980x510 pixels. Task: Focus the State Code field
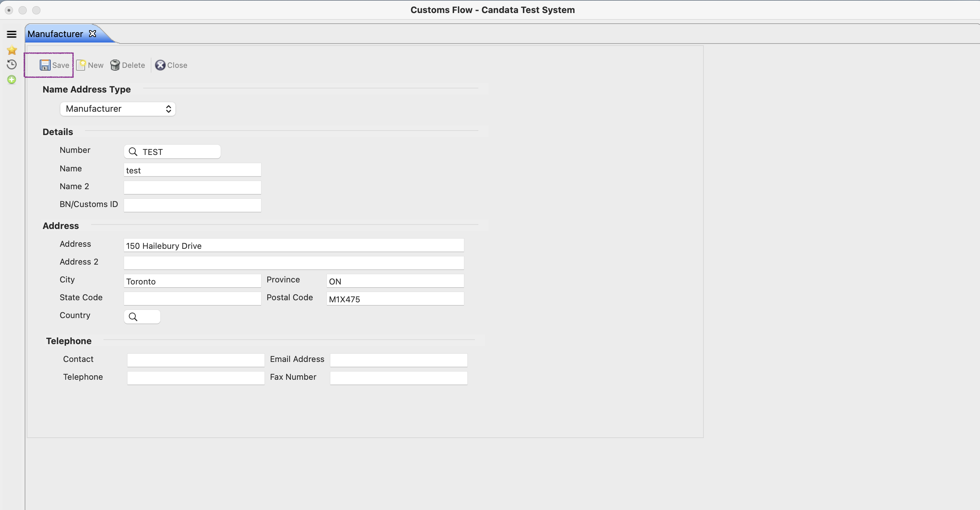click(193, 299)
